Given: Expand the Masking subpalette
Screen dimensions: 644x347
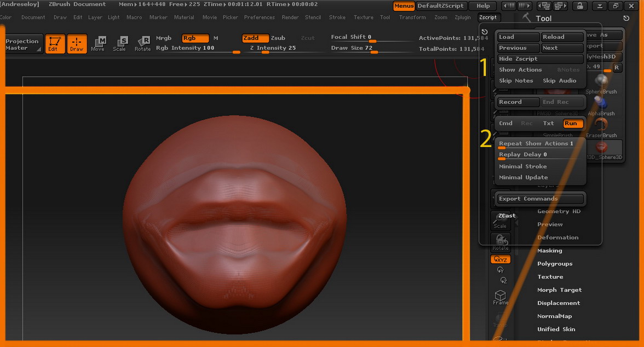Looking at the screenshot, I should pyautogui.click(x=550, y=251).
